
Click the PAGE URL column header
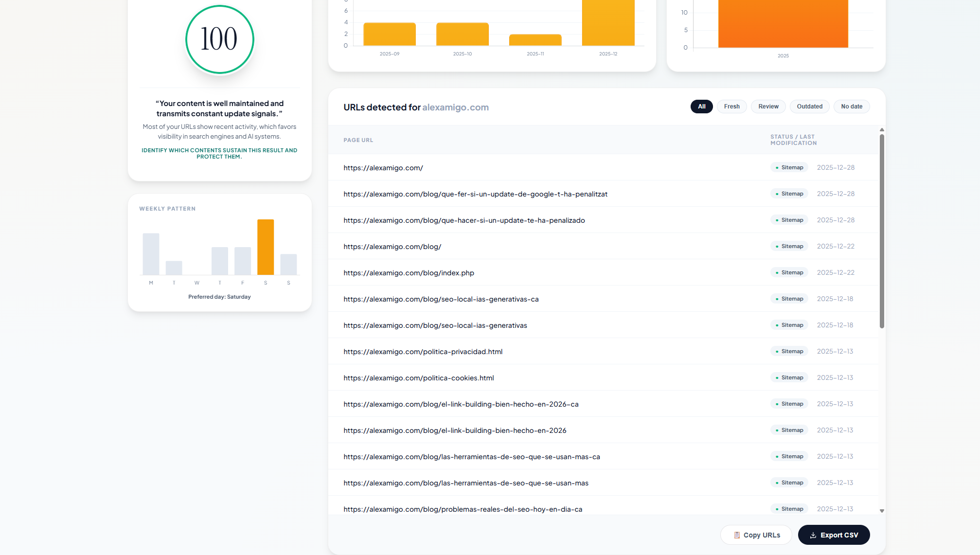pos(358,140)
